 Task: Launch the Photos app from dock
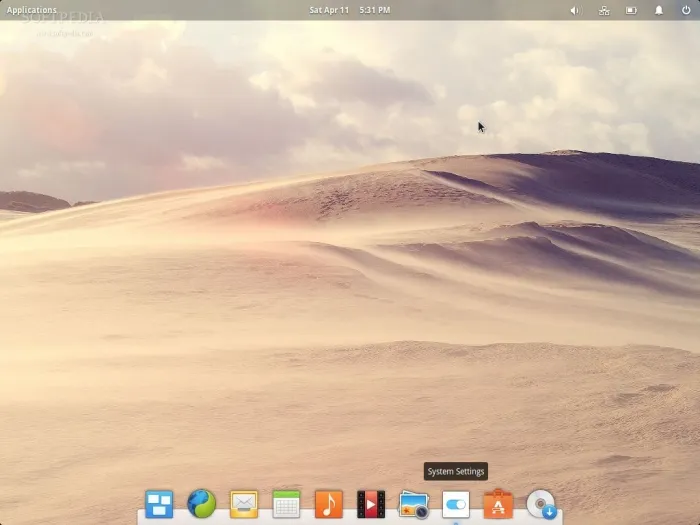pyautogui.click(x=413, y=504)
